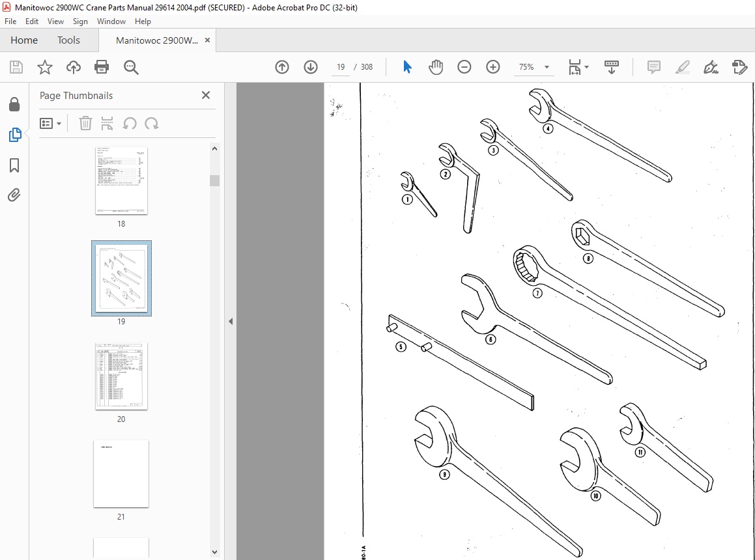Rotate page clockwise
Viewport: 755px width, 560px height.
coord(152,124)
